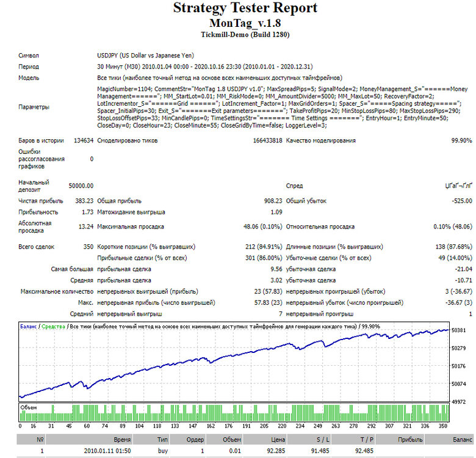Image resolution: width=476 pixels, height=458 pixels.
Task: Click 'Общая прибыль' label
Action: coord(119,201)
